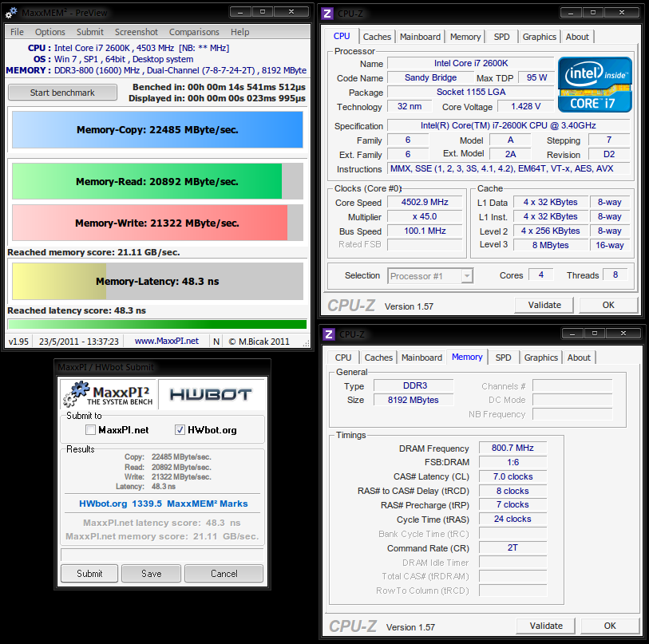Uncheck the HWbot.org submit checkbox
The image size is (649, 644).
pyautogui.click(x=180, y=429)
